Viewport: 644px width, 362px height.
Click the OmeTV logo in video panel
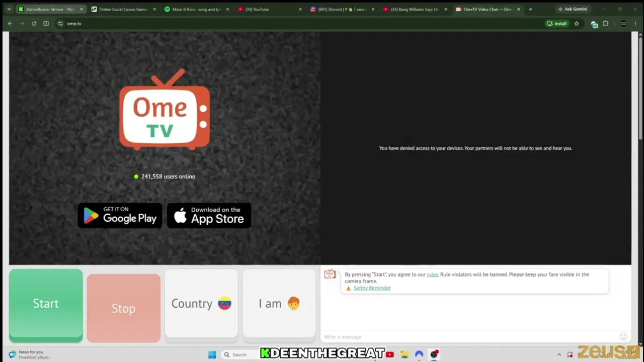click(x=165, y=110)
